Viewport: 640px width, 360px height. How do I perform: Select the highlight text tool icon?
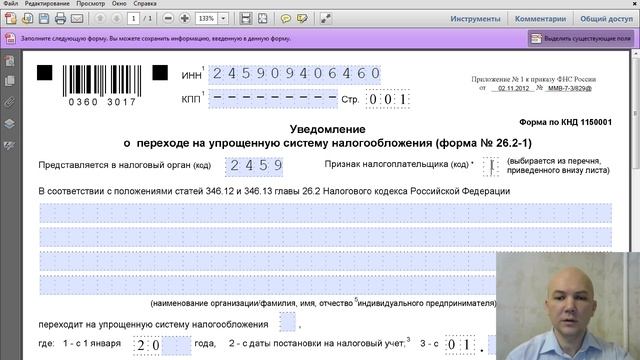tap(302, 18)
